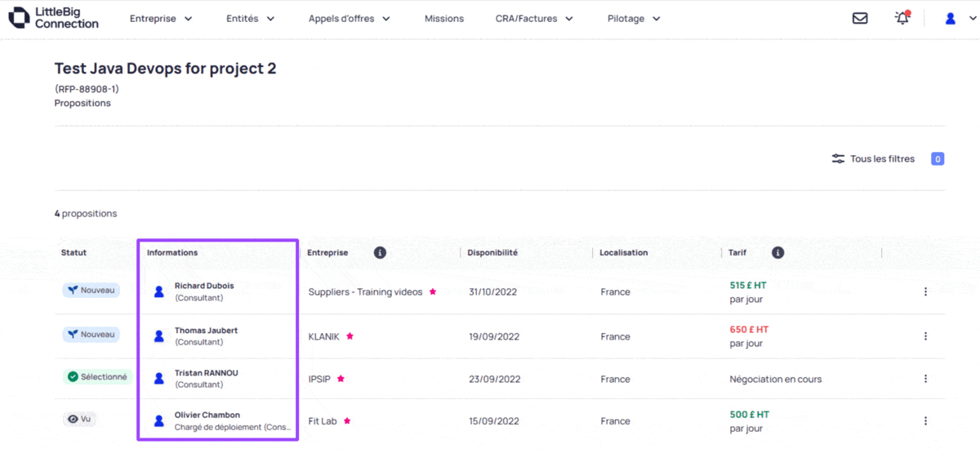This screenshot has height=449, width=980.
Task: Click the IPSIP company name
Action: 319,379
